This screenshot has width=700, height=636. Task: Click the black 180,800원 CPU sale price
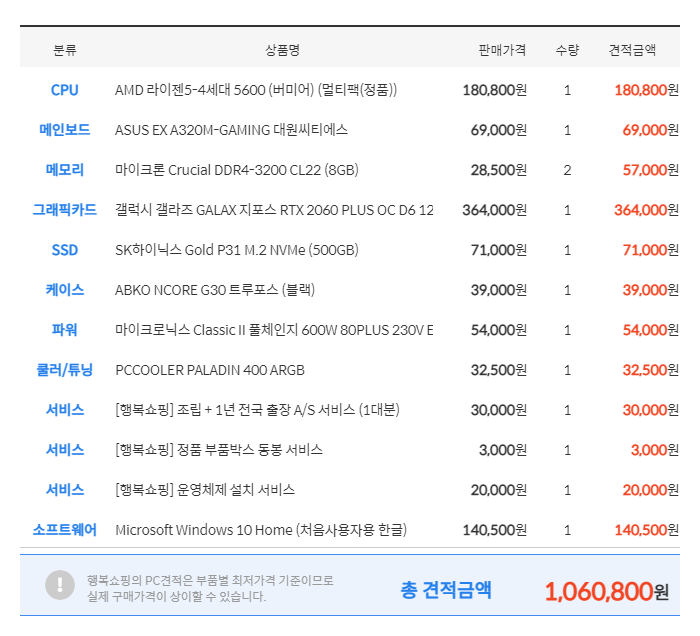click(x=495, y=90)
